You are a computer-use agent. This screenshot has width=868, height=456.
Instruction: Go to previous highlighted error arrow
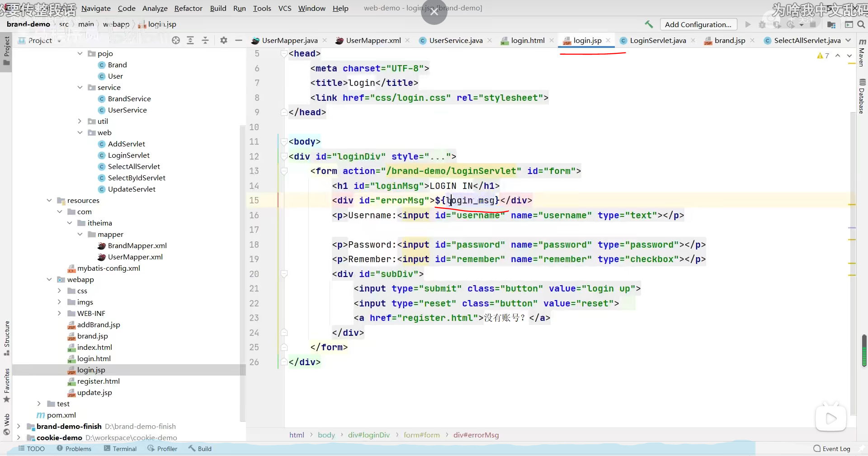[838, 56]
